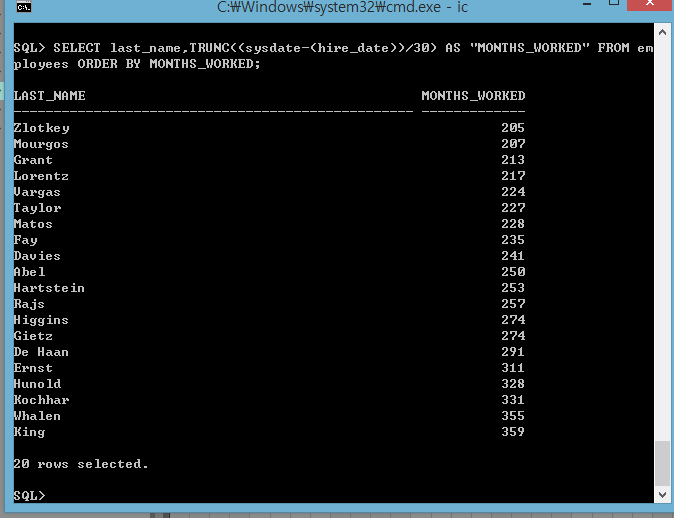Click the value 311 for Ernst
Screen dimensions: 674x518
click(x=513, y=368)
